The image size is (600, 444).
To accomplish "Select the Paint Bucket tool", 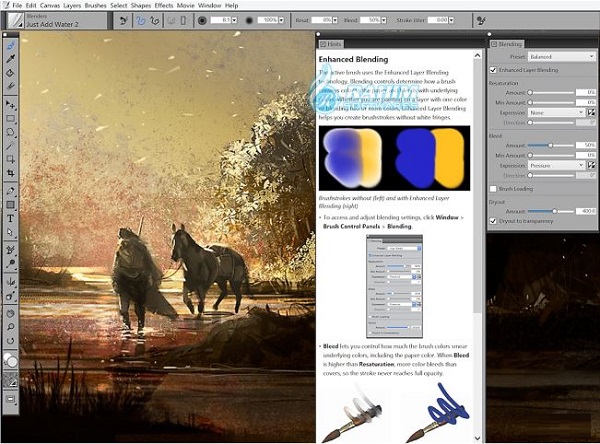I will point(10,73).
